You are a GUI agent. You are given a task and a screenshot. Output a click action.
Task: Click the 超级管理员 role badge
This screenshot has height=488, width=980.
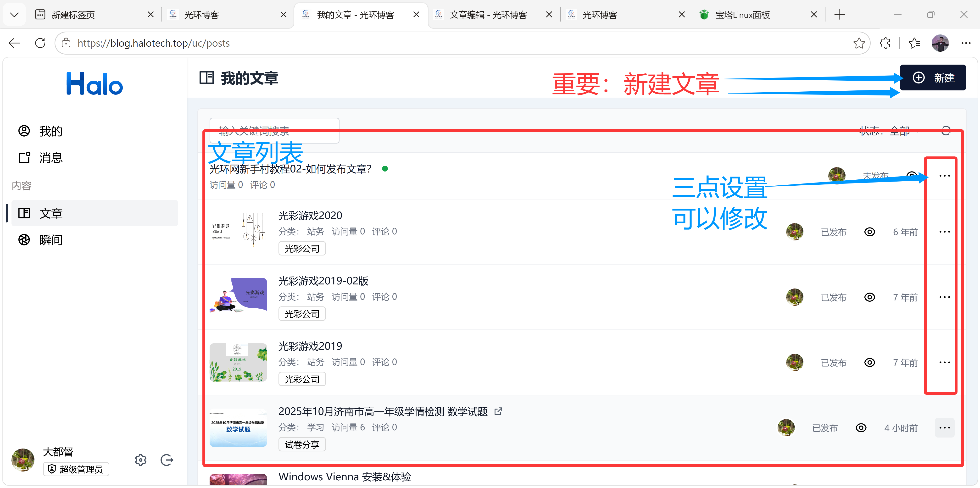coord(76,469)
